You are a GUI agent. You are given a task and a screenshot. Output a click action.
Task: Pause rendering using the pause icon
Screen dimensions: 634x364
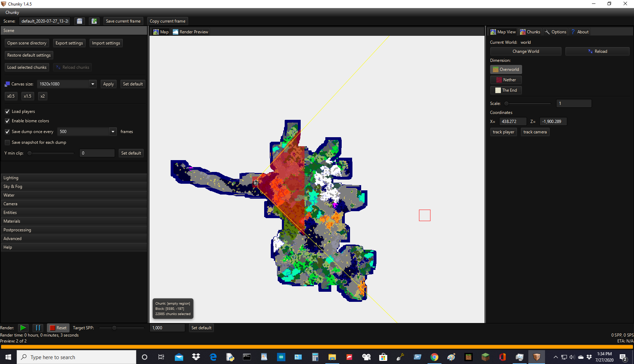tap(38, 328)
